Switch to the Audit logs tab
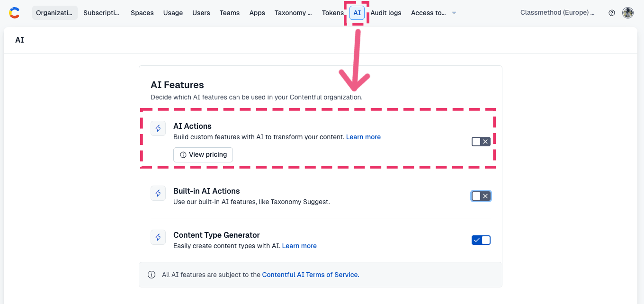The width and height of the screenshot is (644, 304). 386,13
